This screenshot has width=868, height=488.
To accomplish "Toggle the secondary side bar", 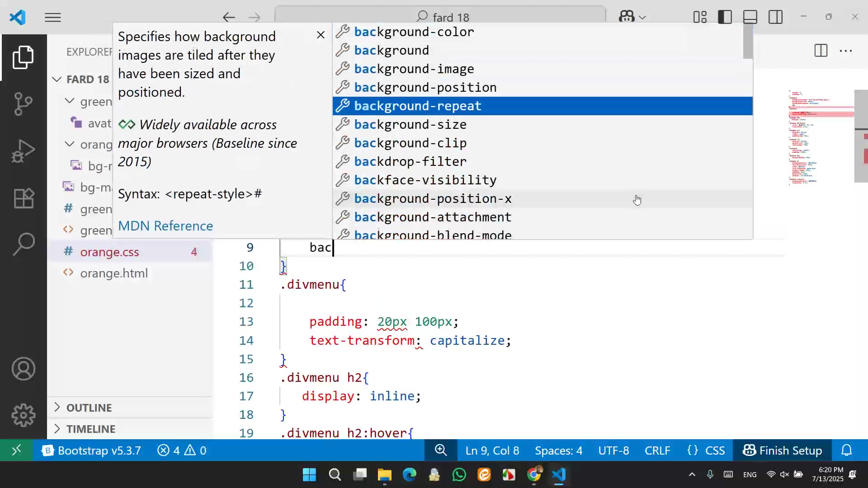I will [x=775, y=17].
